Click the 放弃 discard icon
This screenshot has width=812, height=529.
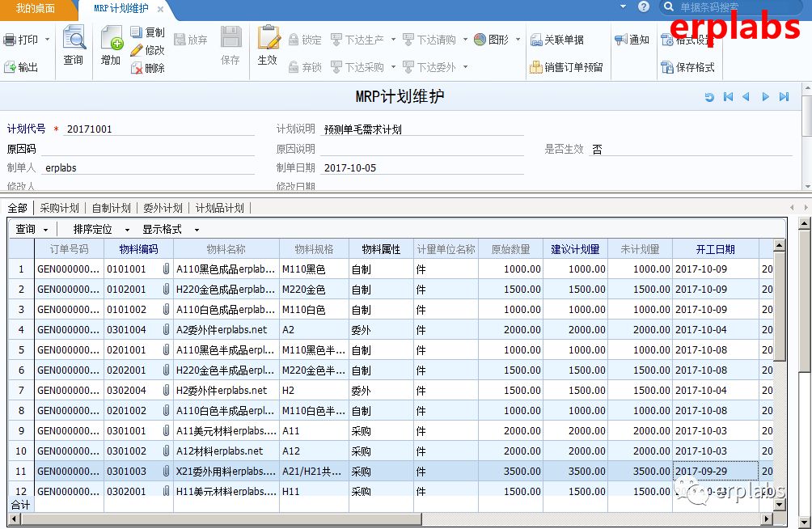tap(180, 40)
